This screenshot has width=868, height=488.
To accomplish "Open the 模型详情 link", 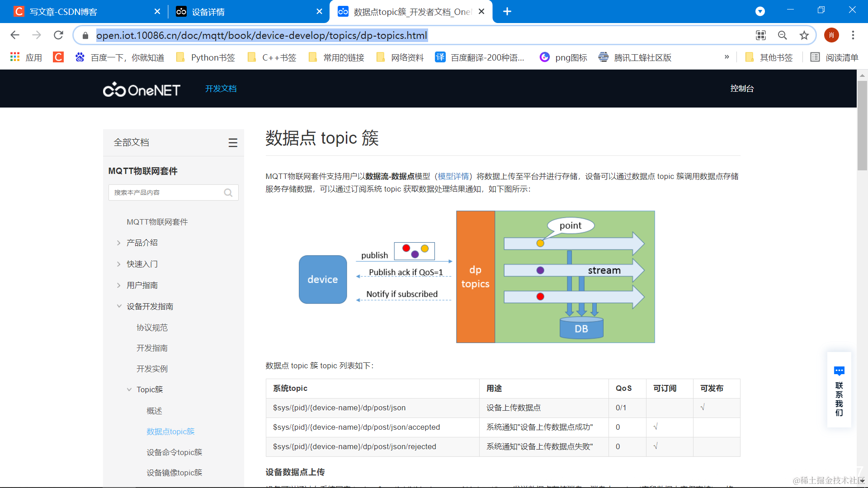I will (453, 177).
